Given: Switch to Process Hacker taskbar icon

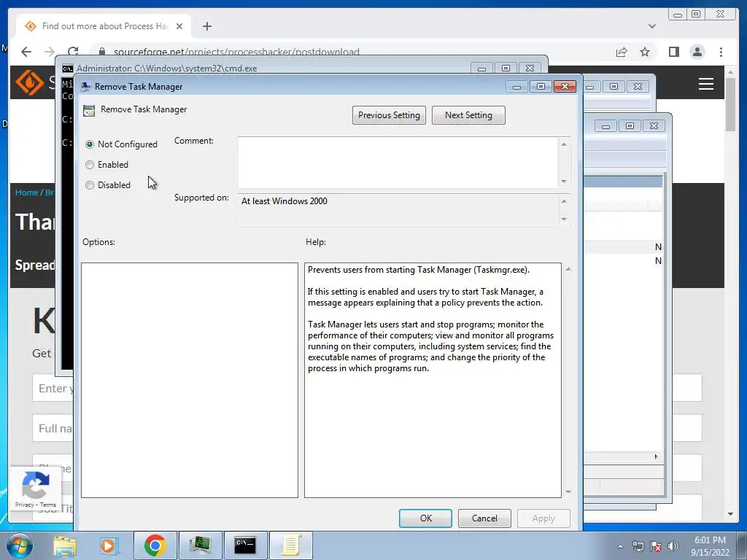Looking at the screenshot, I should (200, 545).
